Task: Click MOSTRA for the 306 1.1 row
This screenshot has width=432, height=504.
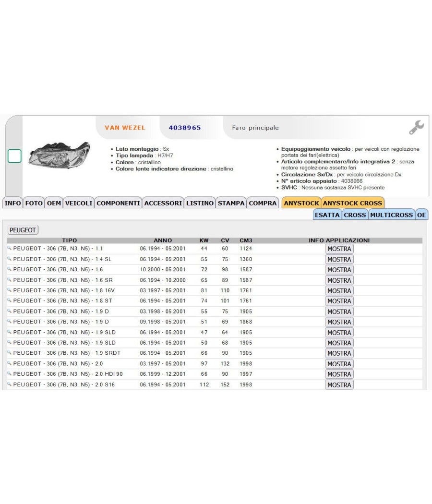Action: point(339,249)
